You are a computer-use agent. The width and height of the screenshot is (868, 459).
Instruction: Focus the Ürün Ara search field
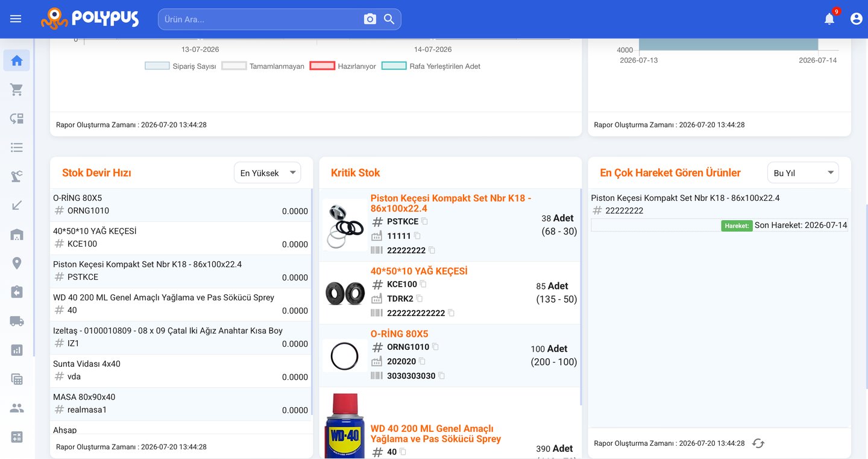coord(260,19)
